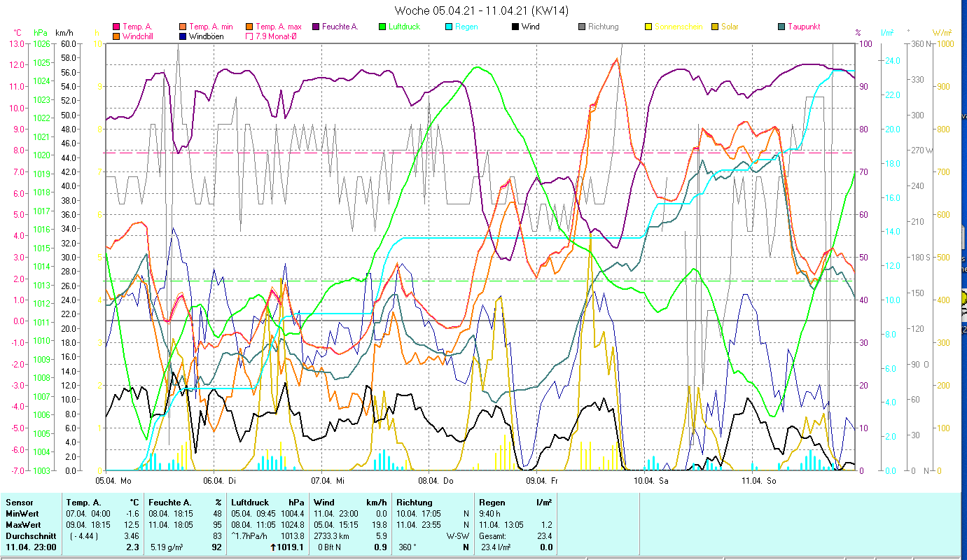The image size is (967, 560).
Task: Click the average pressure value '1013.8'
Action: click(293, 536)
